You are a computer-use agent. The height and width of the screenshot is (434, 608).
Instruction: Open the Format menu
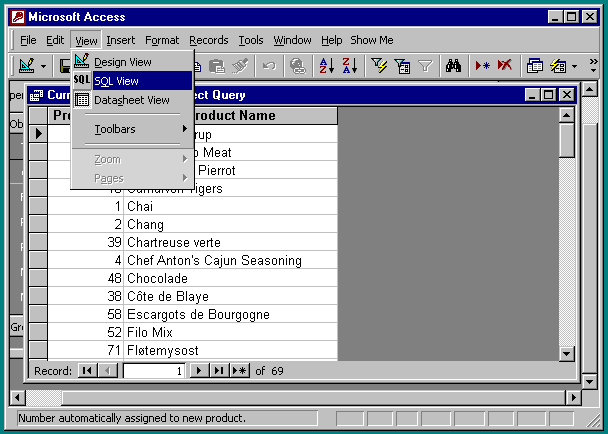click(162, 40)
